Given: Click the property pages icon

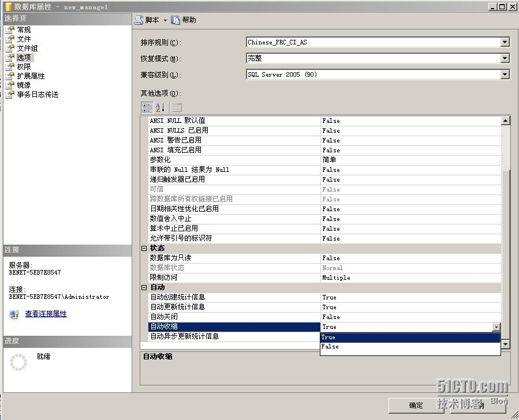Looking at the screenshot, I should [x=177, y=107].
